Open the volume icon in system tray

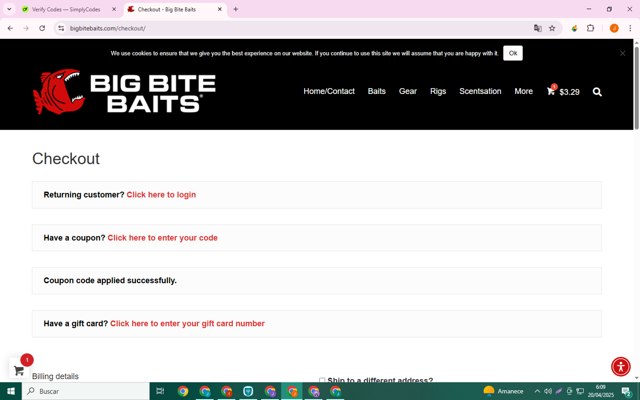point(548,391)
